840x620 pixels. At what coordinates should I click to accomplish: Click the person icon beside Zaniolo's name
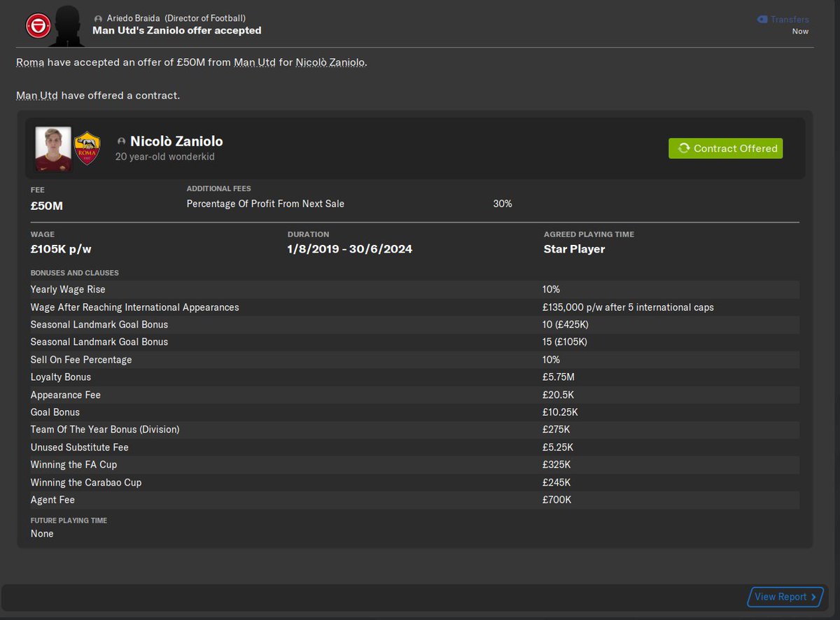[x=121, y=142]
